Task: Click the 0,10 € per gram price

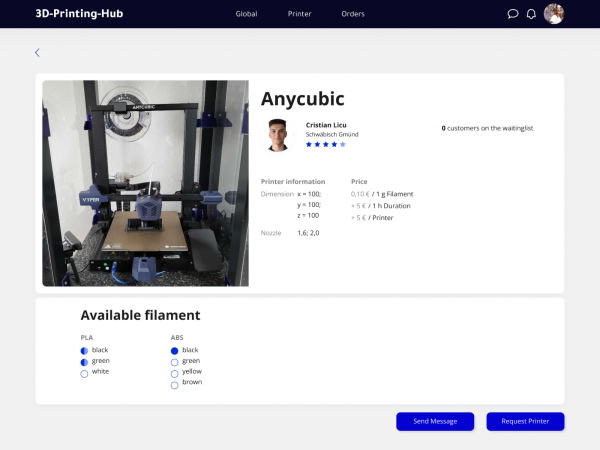Action: click(x=382, y=194)
